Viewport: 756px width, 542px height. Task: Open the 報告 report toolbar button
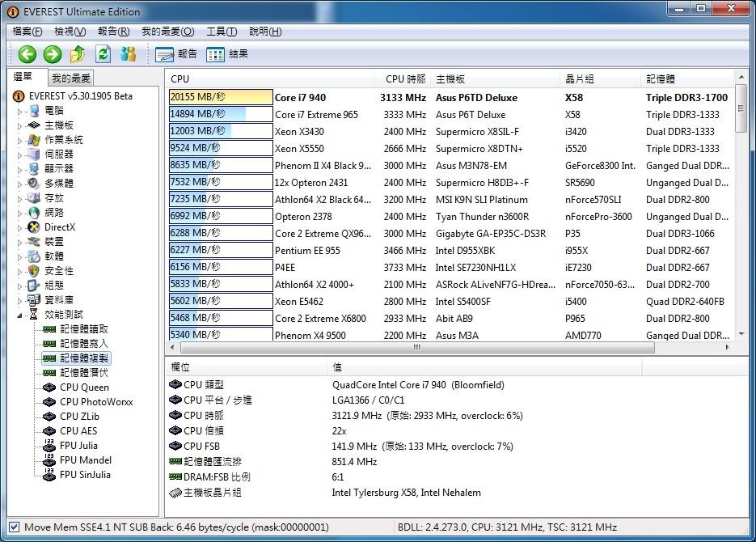coord(176,54)
